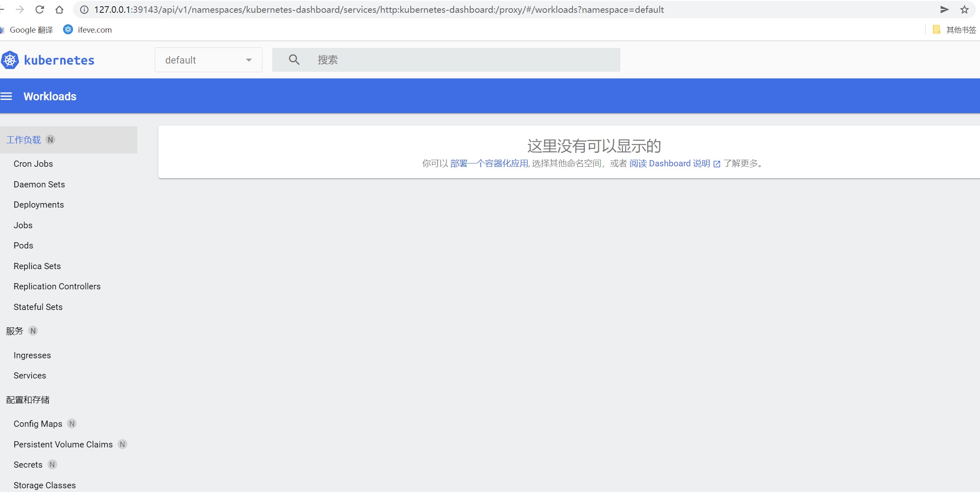Screen dimensions: 980x492
Task: Open the 其他书签 bookmarks folder
Action: coord(954,30)
